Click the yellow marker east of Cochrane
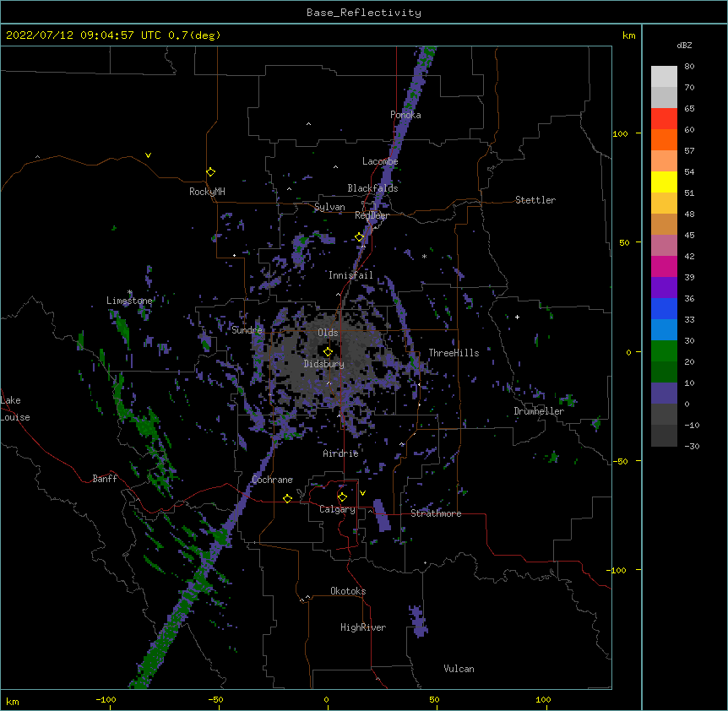 coord(287,498)
